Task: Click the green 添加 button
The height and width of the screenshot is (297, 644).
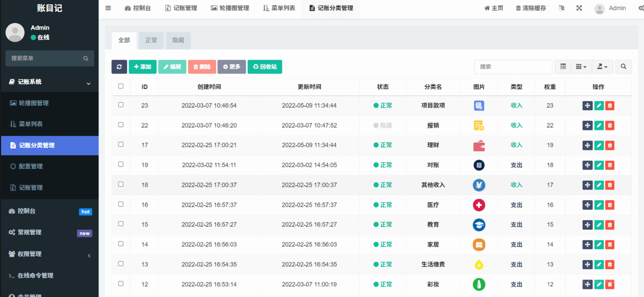Action: click(x=142, y=67)
